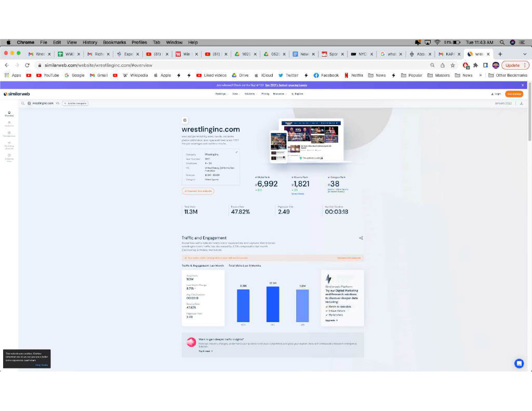Click the Chrome share page icon
The height and width of the screenshot is (411, 532).
(x=443, y=65)
